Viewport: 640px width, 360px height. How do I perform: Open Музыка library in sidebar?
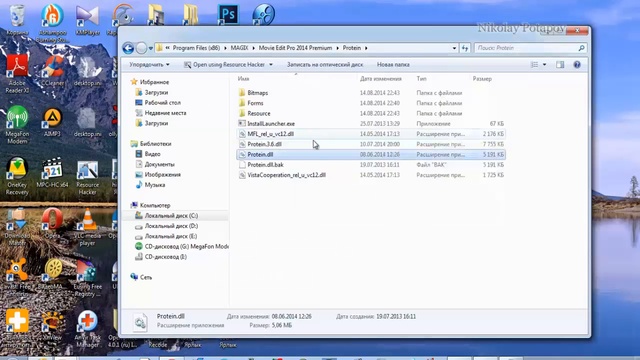(x=155, y=184)
